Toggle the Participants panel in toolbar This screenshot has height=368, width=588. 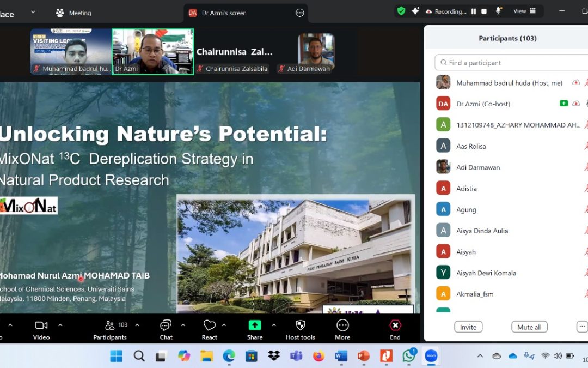pos(110,329)
